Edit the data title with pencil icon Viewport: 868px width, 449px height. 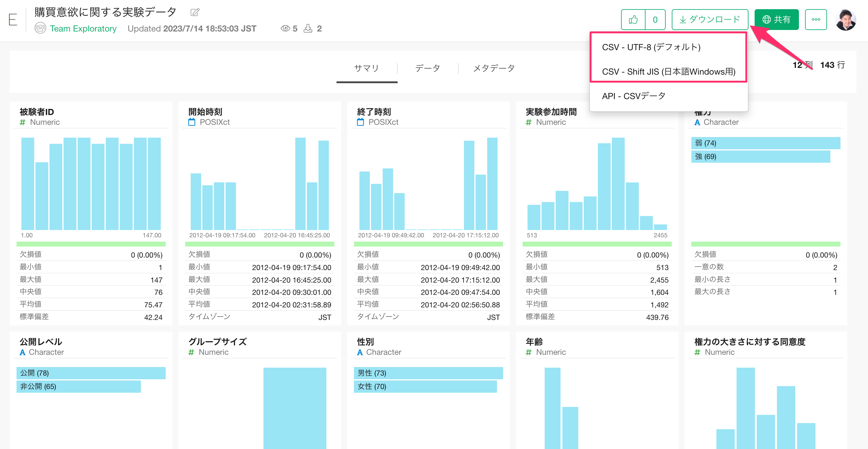pos(195,13)
